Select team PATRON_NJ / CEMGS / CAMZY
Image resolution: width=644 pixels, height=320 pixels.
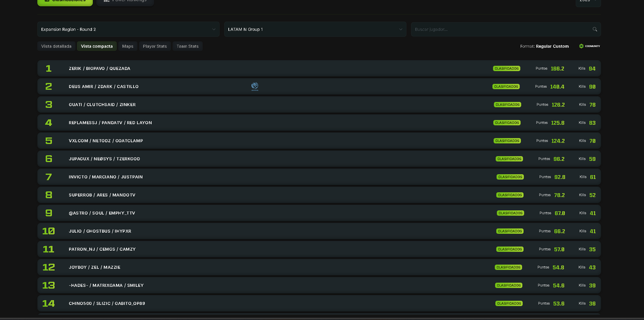102,249
